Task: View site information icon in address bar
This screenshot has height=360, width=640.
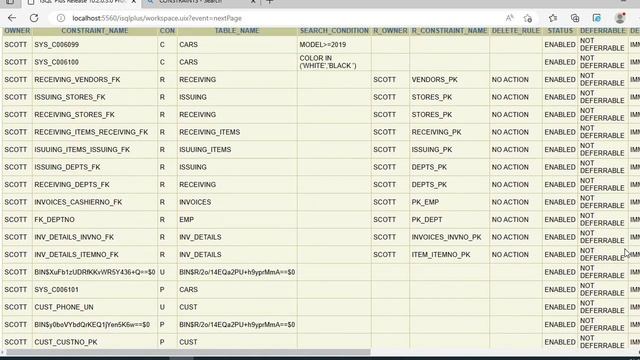Action: 61,18
